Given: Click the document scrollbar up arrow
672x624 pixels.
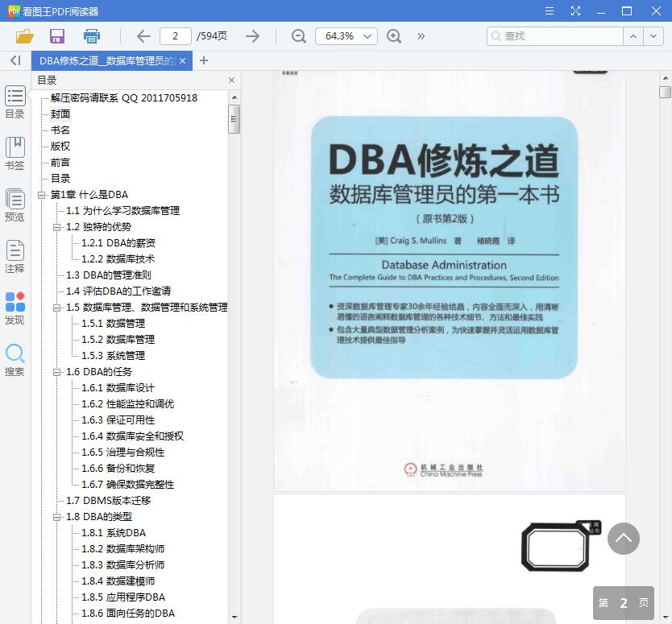Looking at the screenshot, I should pos(665,78).
